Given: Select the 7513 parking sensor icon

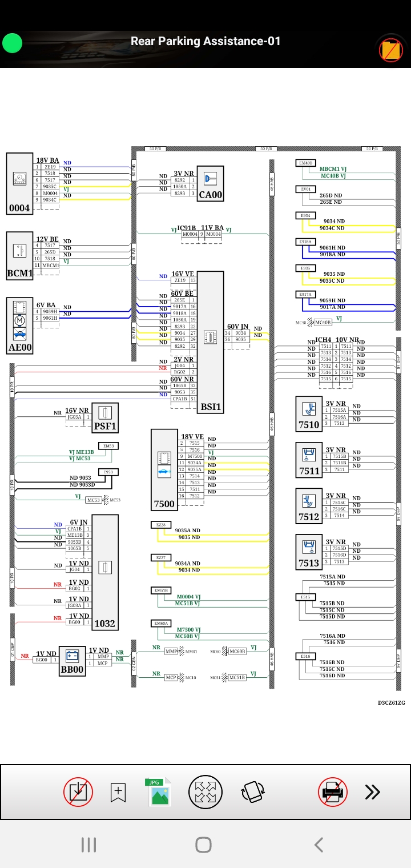Looking at the screenshot, I should [x=309, y=552].
